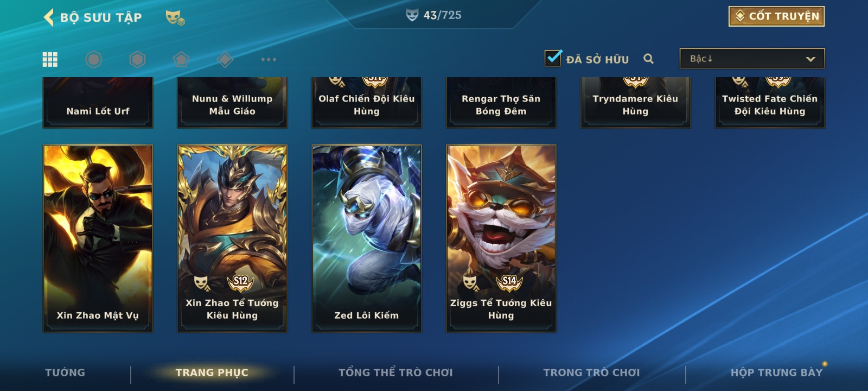Switch to the Tướng tab
This screenshot has width=868, height=391.
[65, 373]
